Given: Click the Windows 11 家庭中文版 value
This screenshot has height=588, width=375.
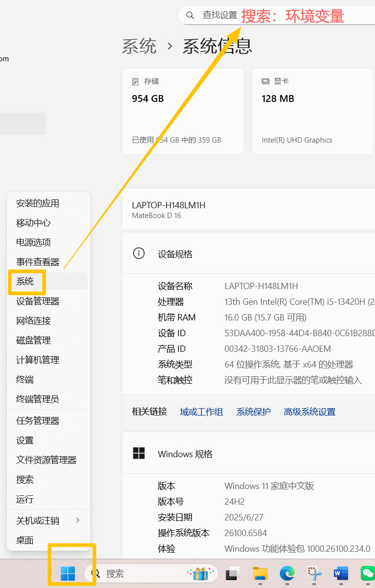Looking at the screenshot, I should click(269, 486).
